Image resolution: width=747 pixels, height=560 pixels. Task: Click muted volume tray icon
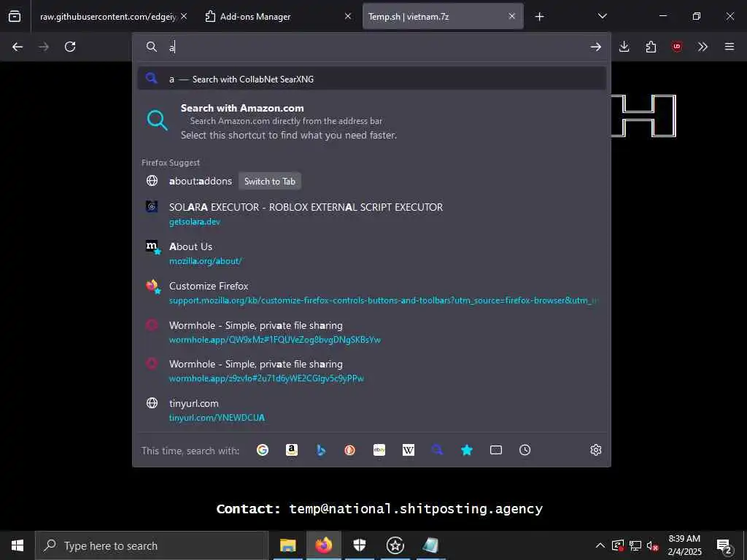[652, 545]
